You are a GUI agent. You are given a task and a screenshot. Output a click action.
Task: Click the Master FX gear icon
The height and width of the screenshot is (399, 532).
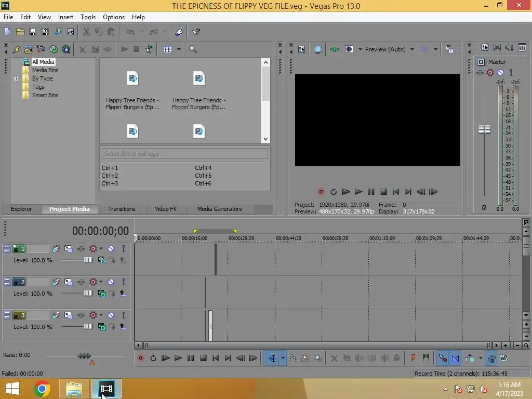(490, 72)
